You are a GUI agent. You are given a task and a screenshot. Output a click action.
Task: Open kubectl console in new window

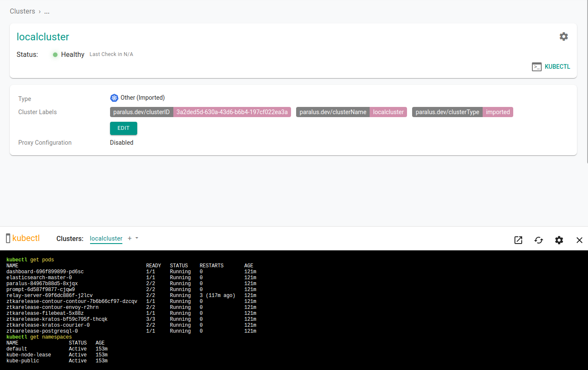518,240
